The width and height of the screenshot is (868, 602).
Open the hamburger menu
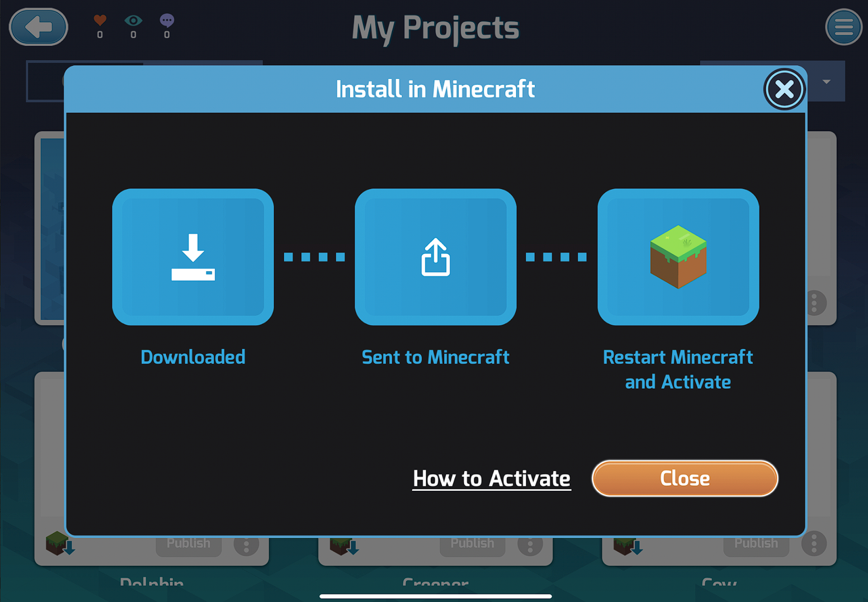pyautogui.click(x=844, y=27)
